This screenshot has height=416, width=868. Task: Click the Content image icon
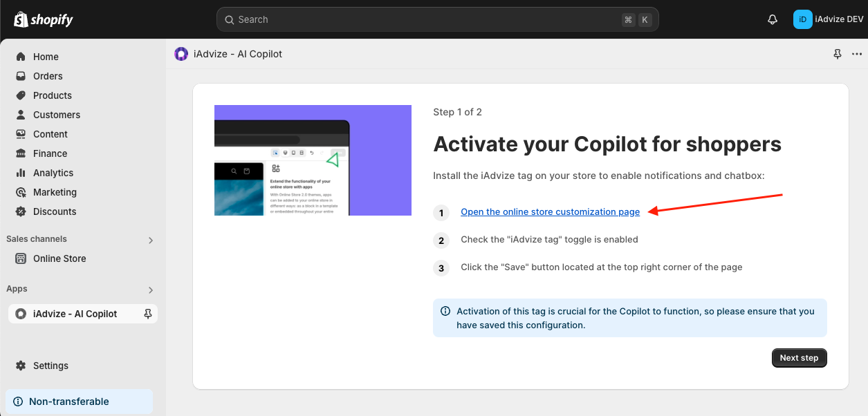[21, 134]
